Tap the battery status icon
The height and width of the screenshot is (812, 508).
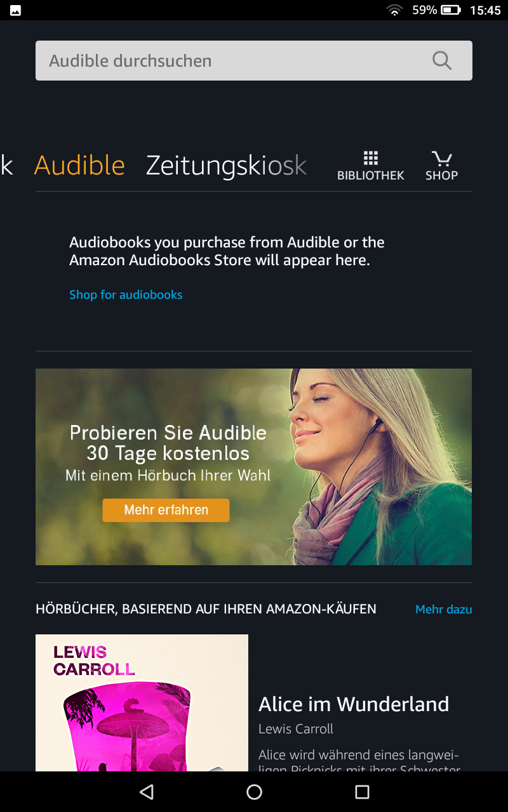pos(451,10)
